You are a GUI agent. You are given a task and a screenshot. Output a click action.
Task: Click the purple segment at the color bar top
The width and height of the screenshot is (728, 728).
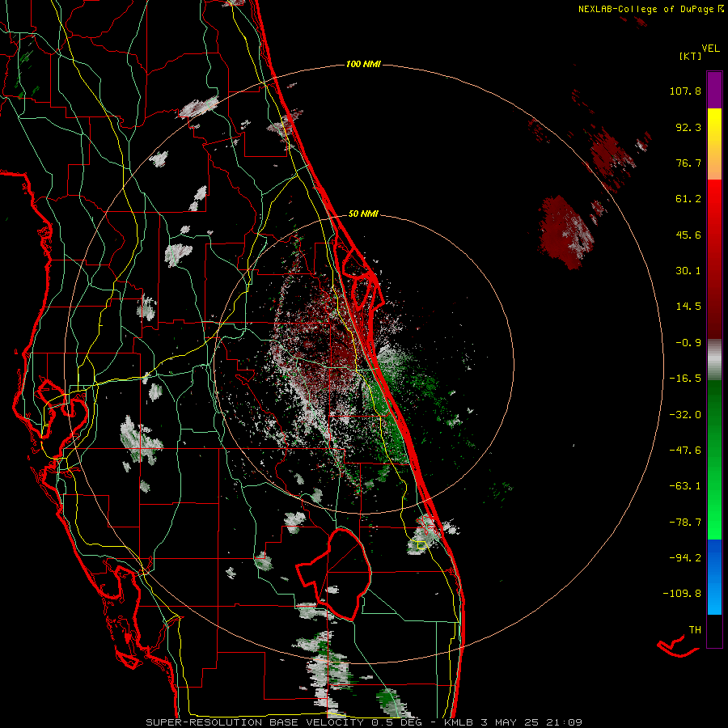tap(714, 90)
